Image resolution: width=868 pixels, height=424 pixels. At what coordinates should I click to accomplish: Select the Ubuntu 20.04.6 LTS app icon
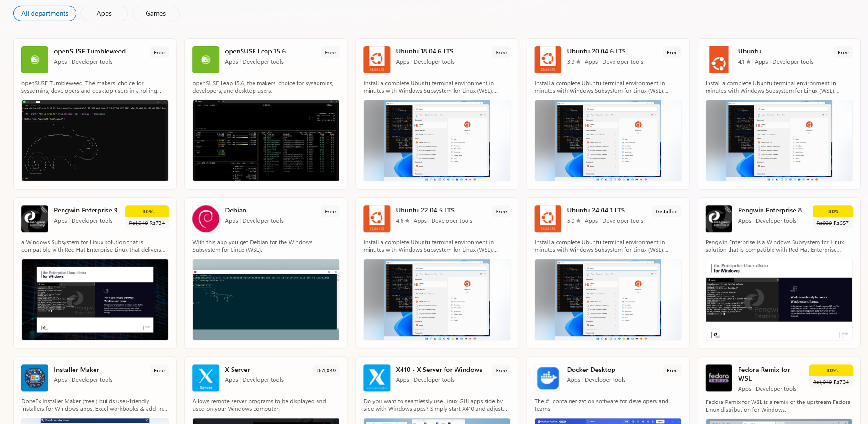click(548, 60)
